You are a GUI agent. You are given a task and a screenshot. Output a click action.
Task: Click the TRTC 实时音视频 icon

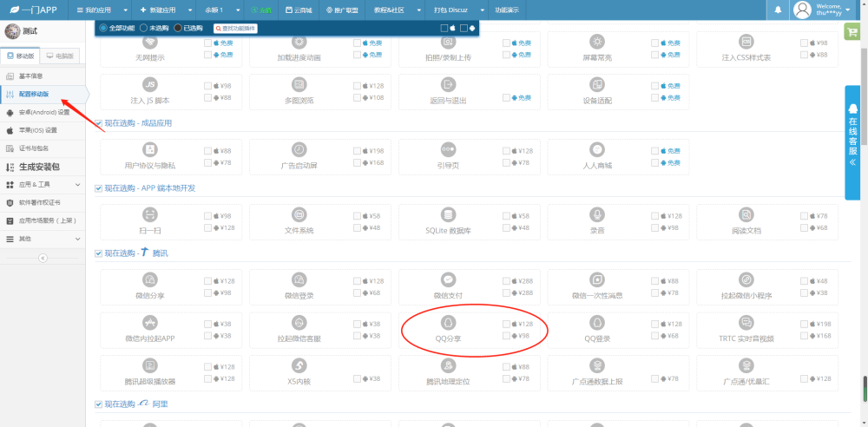pos(746,322)
